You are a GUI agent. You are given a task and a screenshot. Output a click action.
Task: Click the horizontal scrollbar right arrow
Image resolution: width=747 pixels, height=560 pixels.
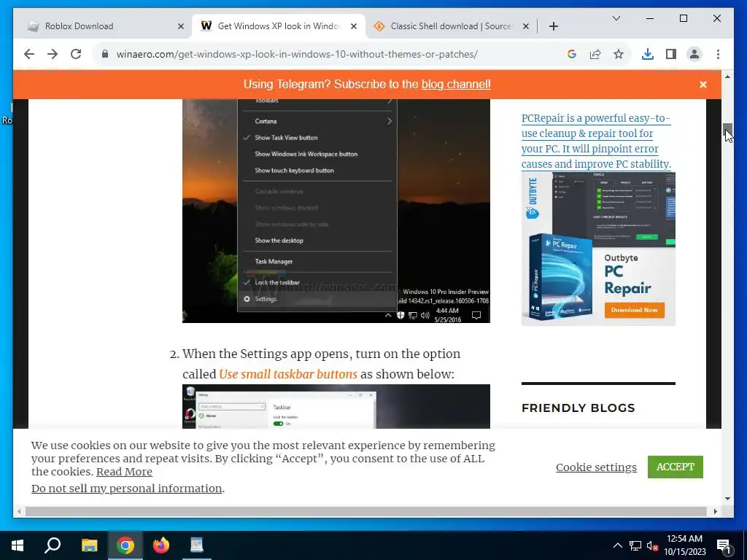pyautogui.click(x=716, y=511)
